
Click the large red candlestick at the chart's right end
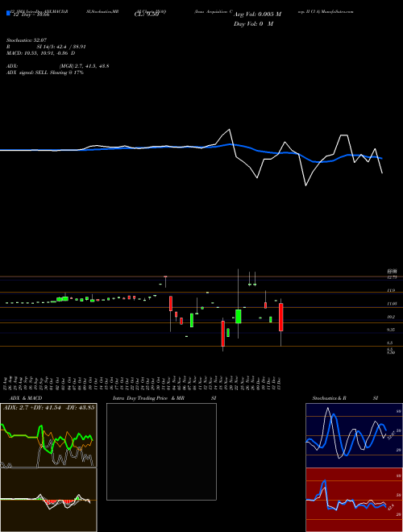[280, 318]
